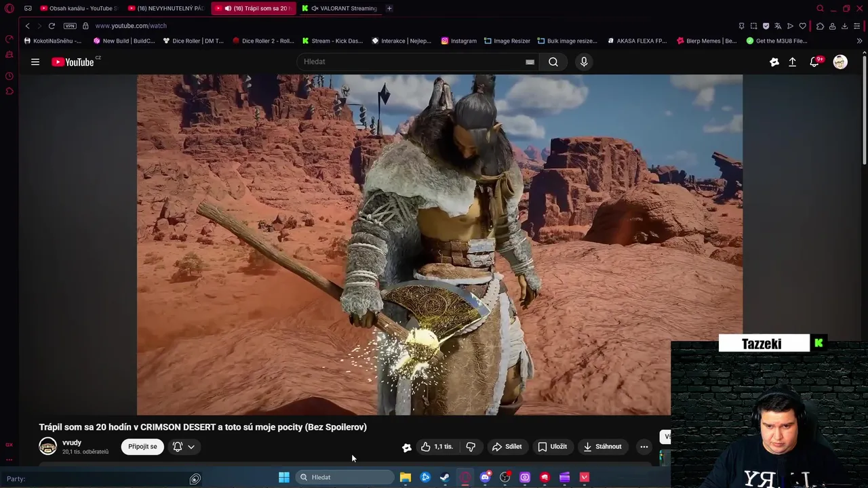Open the vvudy channel avatar
868x488 pixels.
(47, 446)
